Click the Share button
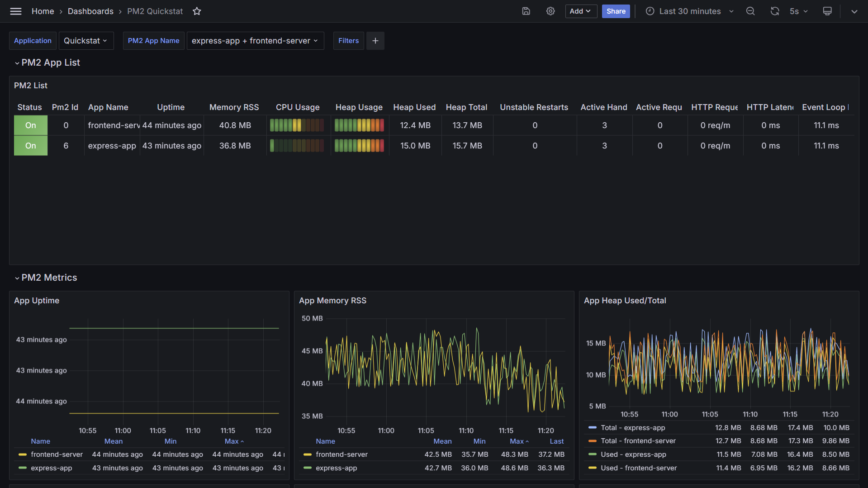 click(616, 11)
